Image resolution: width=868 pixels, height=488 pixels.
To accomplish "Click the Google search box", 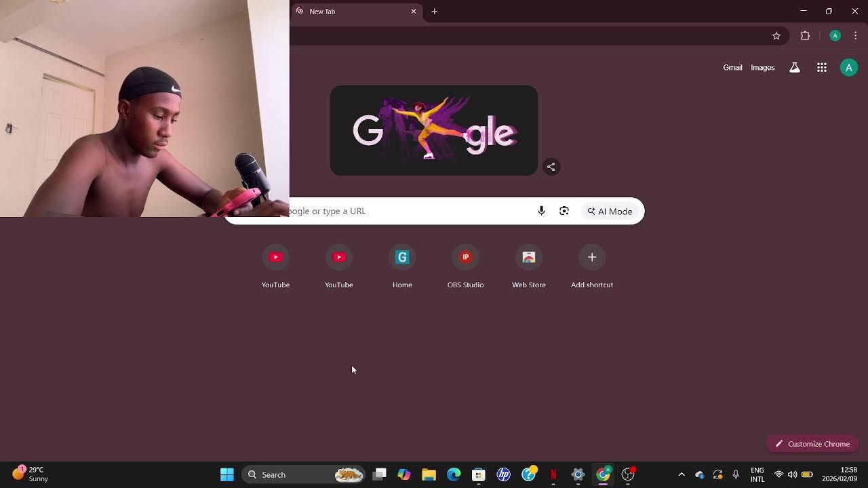I will pyautogui.click(x=434, y=211).
